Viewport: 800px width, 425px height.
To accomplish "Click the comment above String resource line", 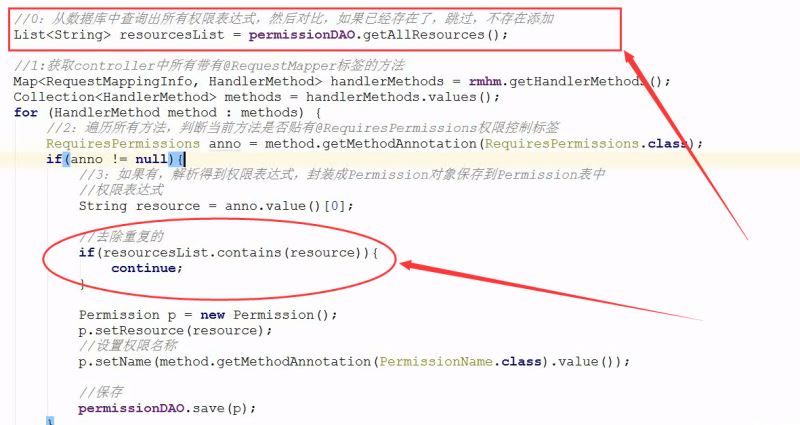I will click(x=121, y=190).
